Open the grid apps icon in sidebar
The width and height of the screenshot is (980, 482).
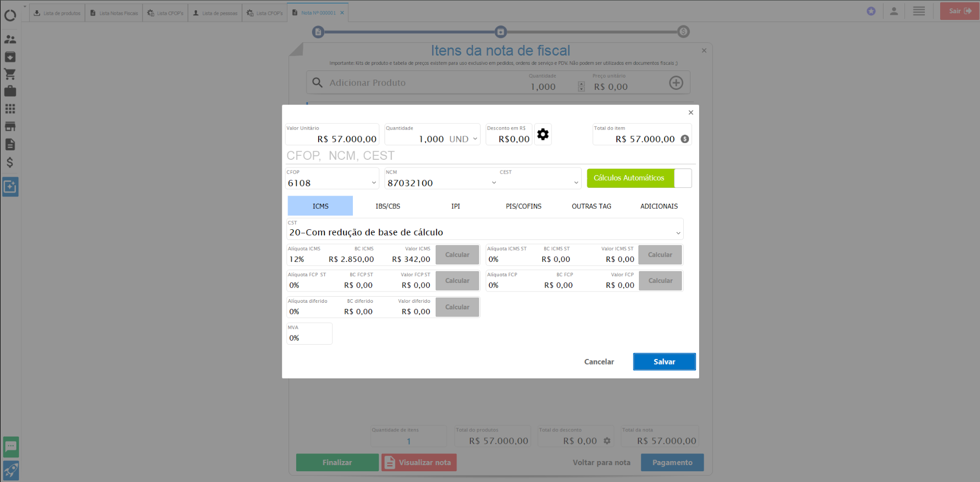[x=10, y=109]
